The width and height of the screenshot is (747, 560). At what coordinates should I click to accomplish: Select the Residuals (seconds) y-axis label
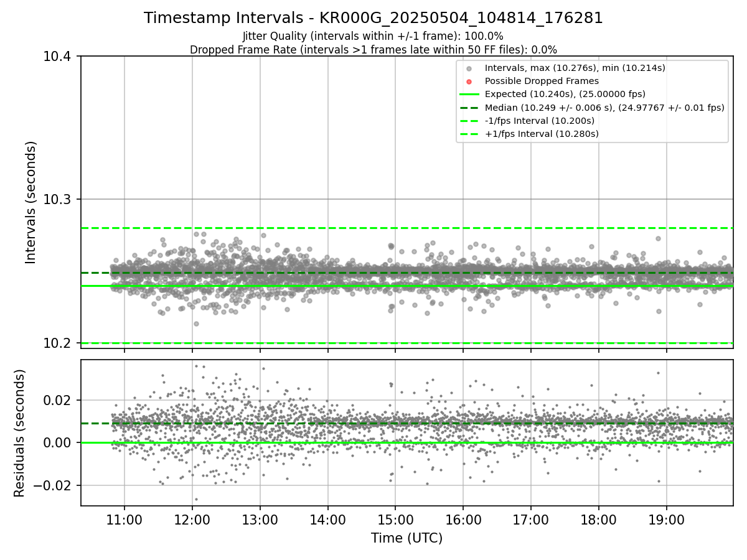pyautogui.click(x=19, y=433)
